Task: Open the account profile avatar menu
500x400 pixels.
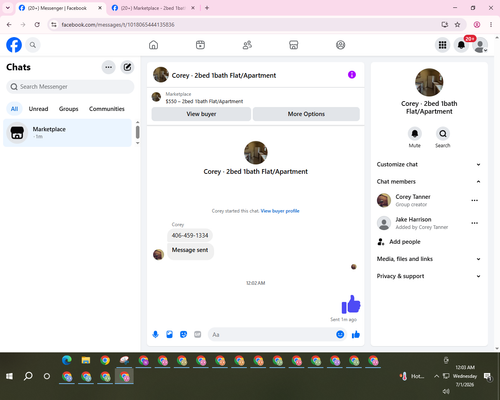Action: click(480, 45)
